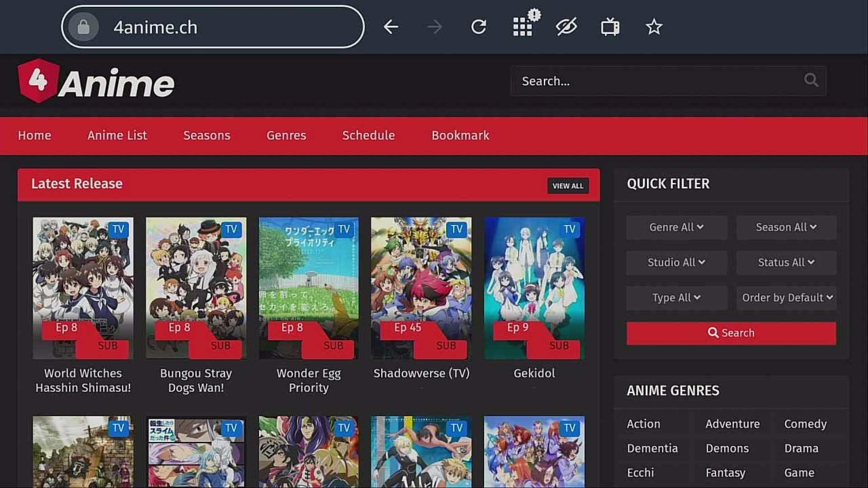The height and width of the screenshot is (488, 868).
Task: Click the magnifier icon in search box
Action: pos(811,80)
